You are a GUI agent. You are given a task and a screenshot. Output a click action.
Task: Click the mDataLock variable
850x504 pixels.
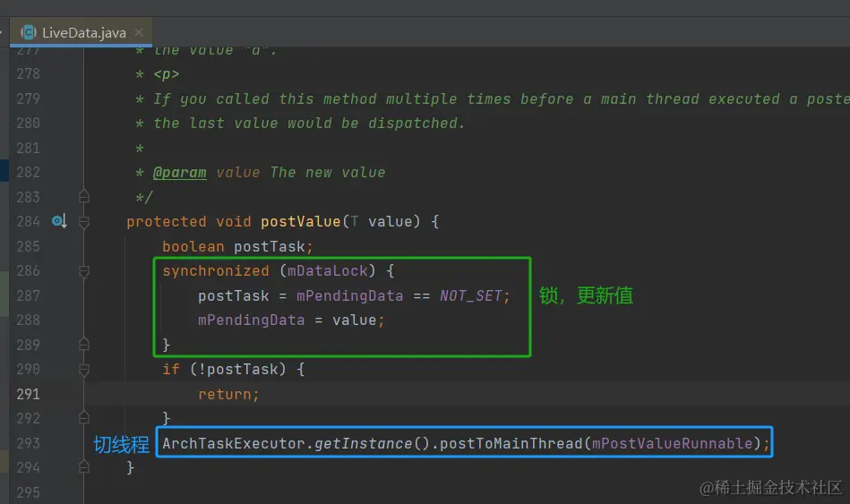tap(328, 271)
